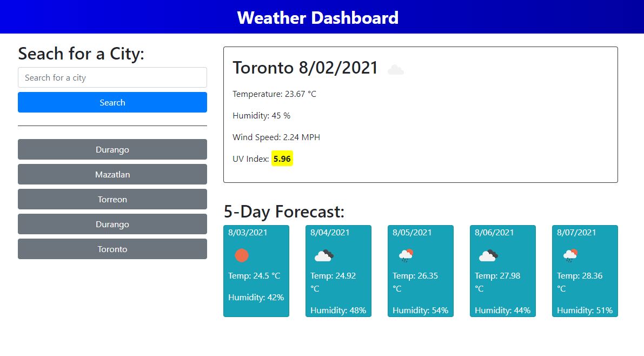The image size is (644, 356).
Task: Click the Weather Dashboard header title
Action: [318, 18]
